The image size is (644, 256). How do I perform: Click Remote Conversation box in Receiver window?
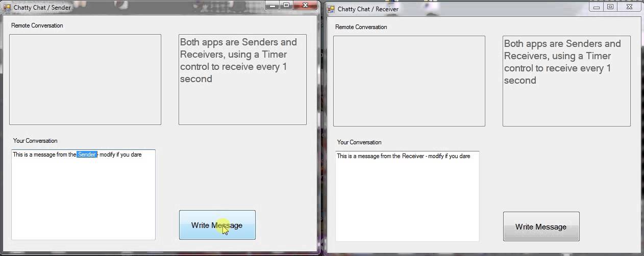(x=409, y=81)
